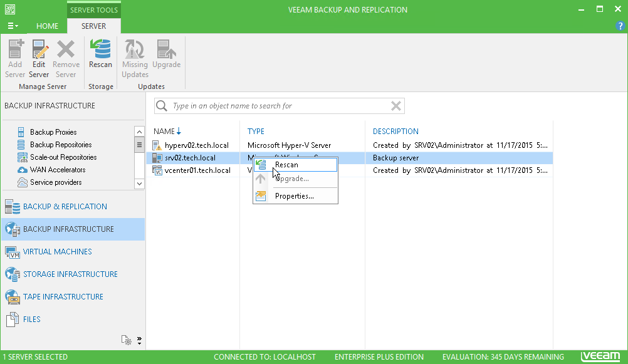Select the srv02.tech.local server row
This screenshot has width=628, height=364.
350,158
